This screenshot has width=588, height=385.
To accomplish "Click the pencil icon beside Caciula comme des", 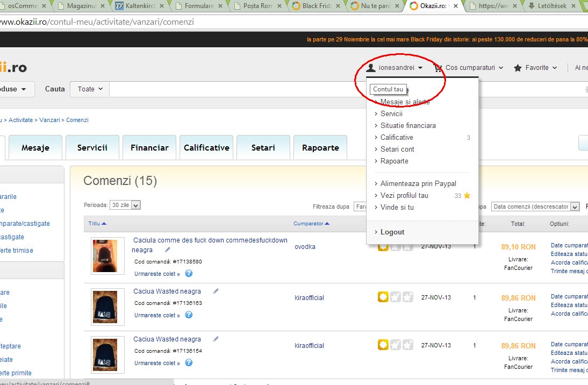I will coord(168,249).
